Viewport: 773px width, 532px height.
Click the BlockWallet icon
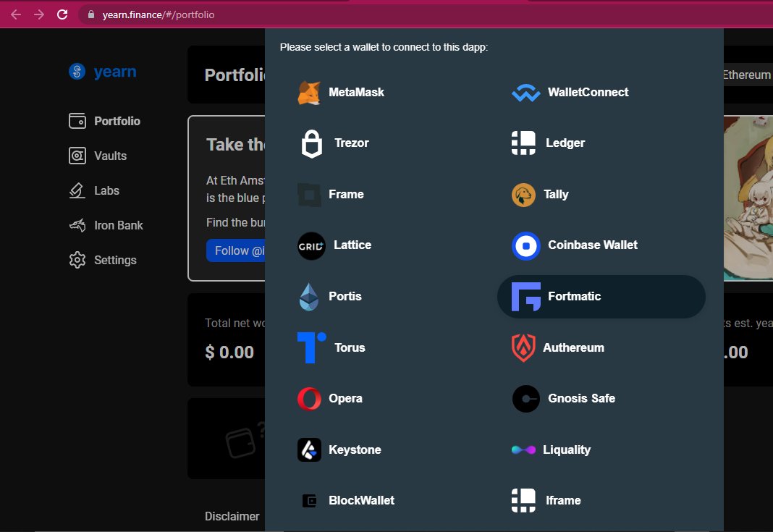coord(309,501)
